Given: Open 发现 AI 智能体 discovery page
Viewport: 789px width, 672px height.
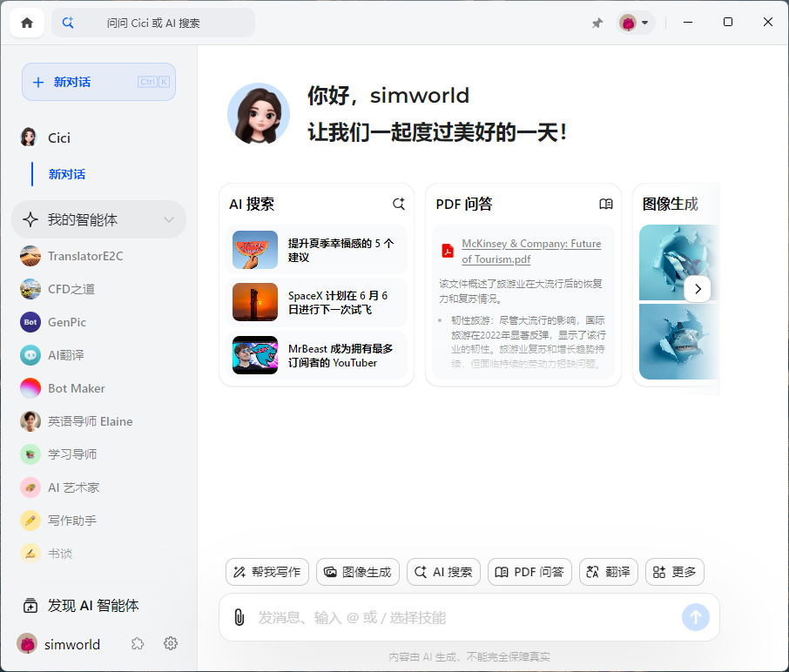Looking at the screenshot, I should click(x=80, y=606).
